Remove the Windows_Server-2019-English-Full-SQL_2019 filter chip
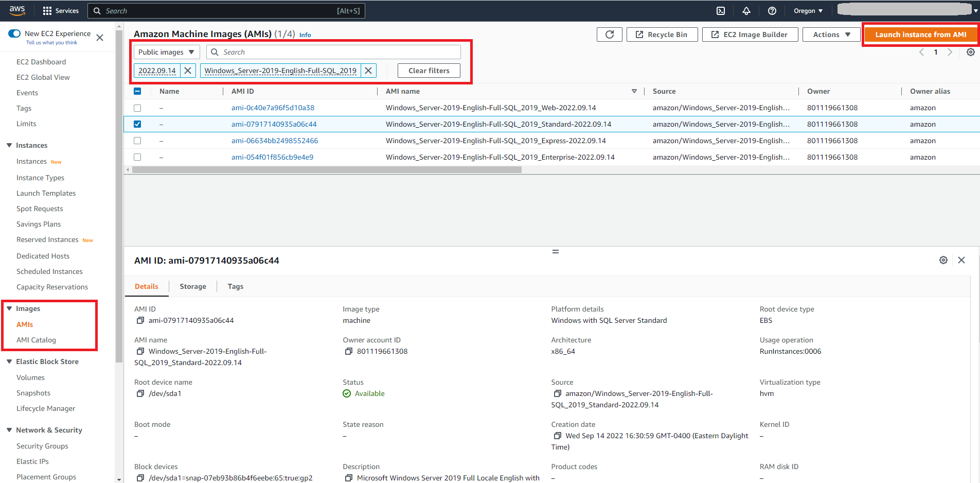This screenshot has height=483, width=980. [368, 71]
